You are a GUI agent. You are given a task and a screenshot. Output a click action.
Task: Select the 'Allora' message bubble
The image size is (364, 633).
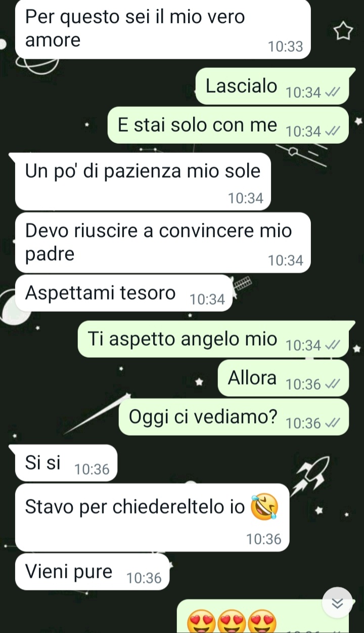pos(283,378)
